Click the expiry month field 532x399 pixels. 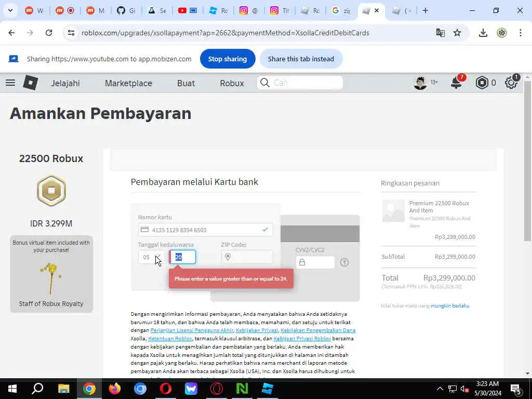pos(152,257)
